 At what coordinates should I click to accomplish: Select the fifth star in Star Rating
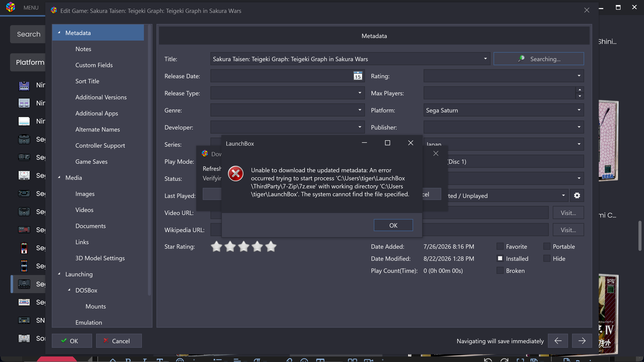[271, 247]
